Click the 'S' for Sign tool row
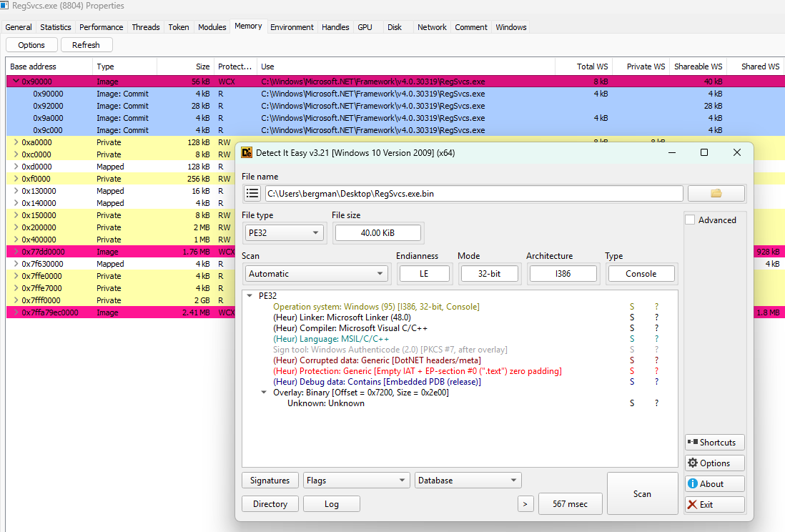Viewport: 785px width, 532px height. click(x=632, y=350)
